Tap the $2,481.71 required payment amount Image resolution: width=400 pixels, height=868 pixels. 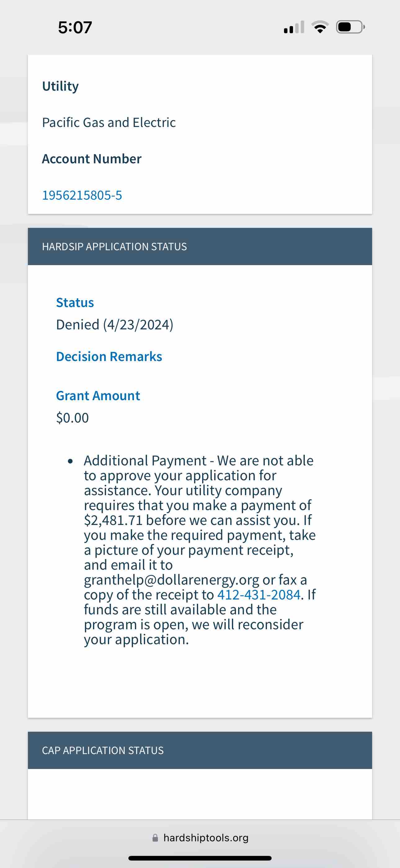(113, 520)
